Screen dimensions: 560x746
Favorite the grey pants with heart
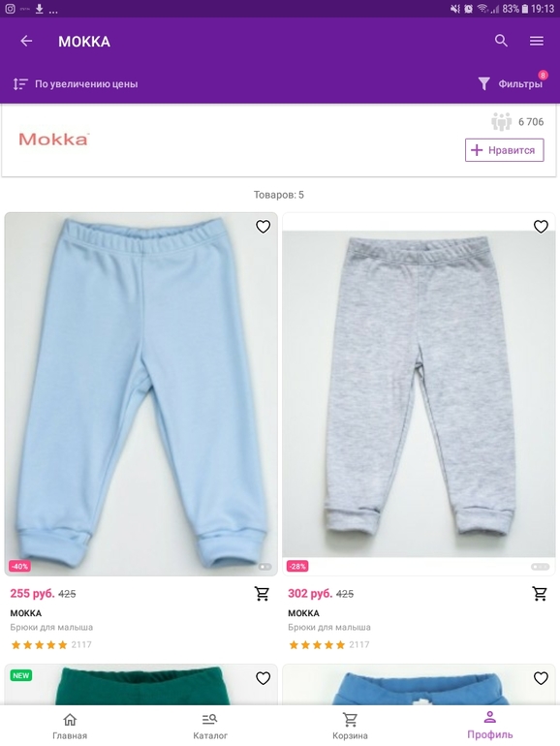pos(541,227)
